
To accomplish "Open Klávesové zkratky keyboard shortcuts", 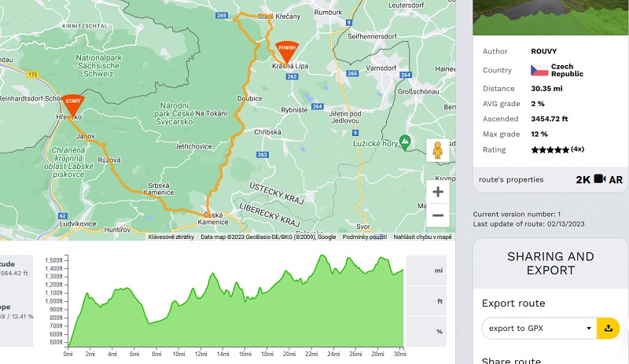I will 171,237.
